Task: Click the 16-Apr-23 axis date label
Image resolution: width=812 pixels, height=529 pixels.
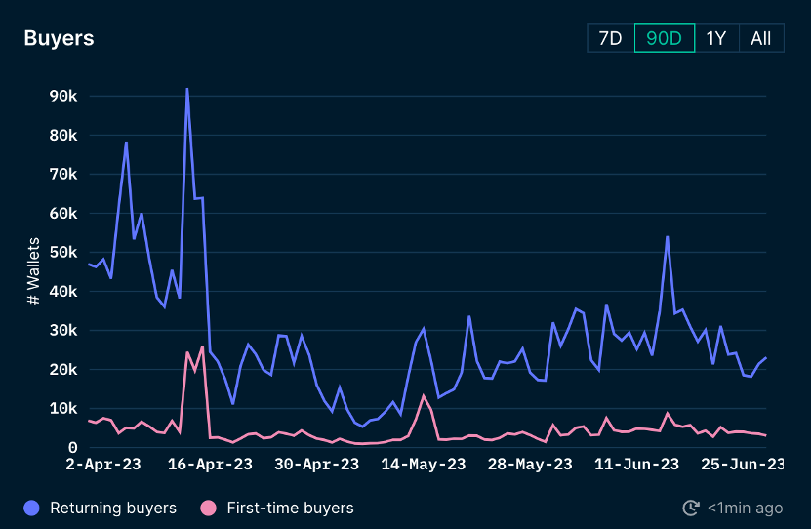Action: [x=210, y=465]
